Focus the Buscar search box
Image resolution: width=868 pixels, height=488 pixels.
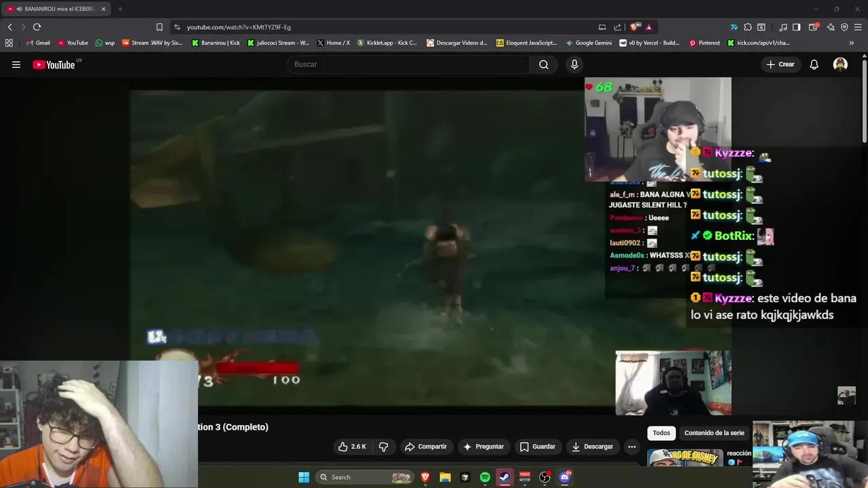point(408,64)
